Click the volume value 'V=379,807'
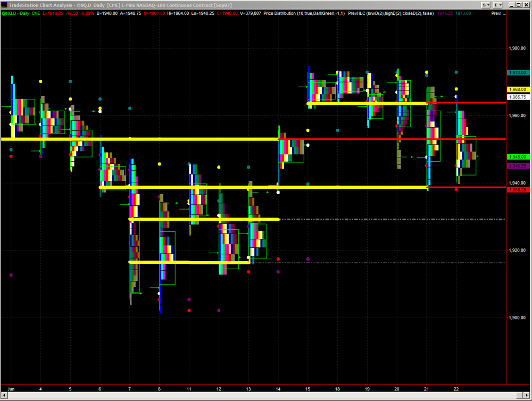The width and height of the screenshot is (532, 401). (x=251, y=14)
